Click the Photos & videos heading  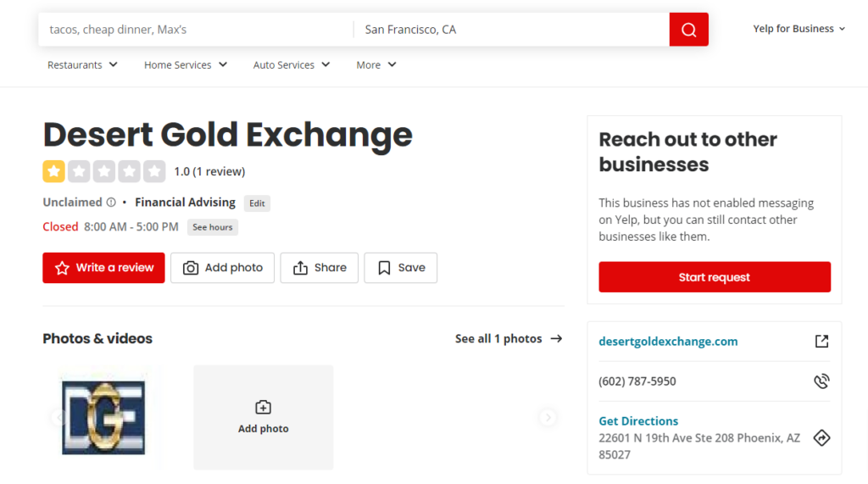pyautogui.click(x=97, y=338)
